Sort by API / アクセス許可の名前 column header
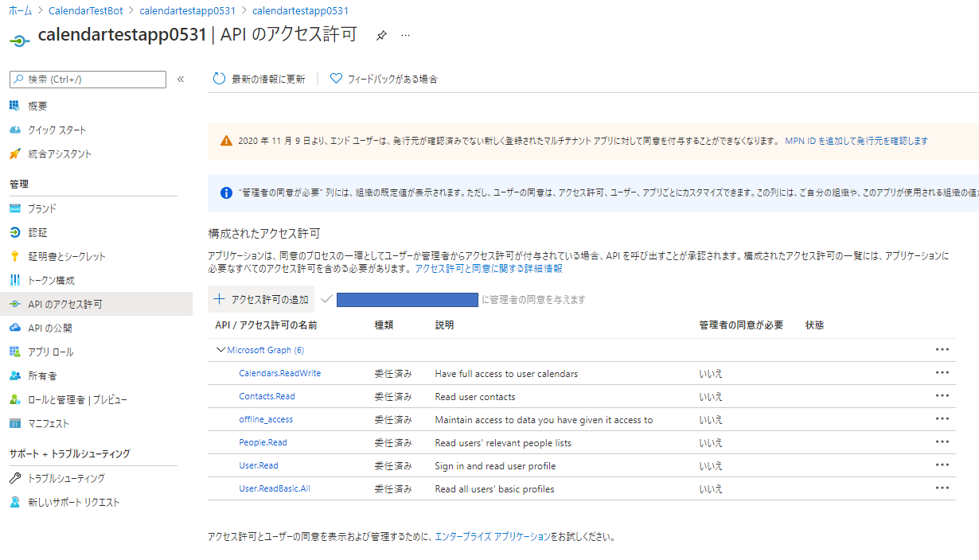 coord(266,325)
